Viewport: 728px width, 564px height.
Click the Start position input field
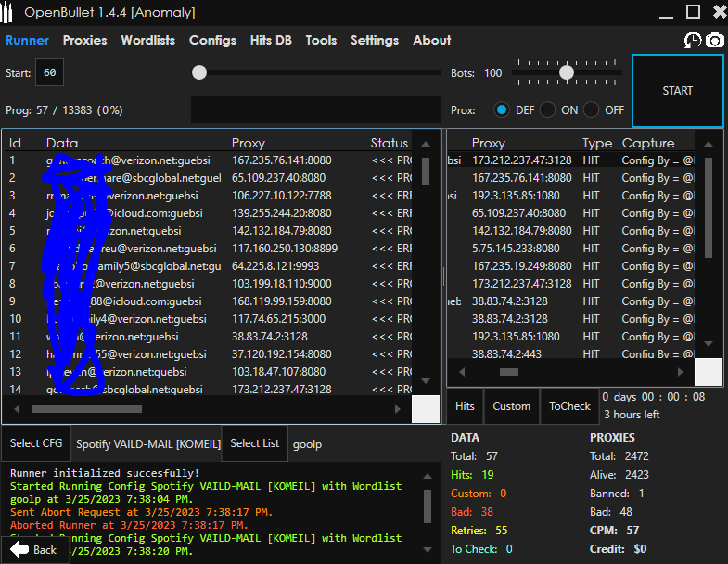click(49, 73)
